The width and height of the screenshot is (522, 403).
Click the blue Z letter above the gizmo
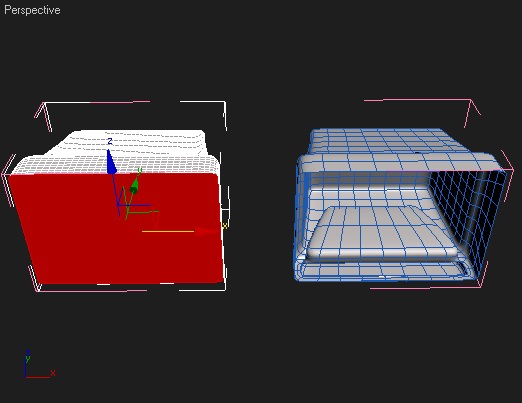(x=110, y=142)
